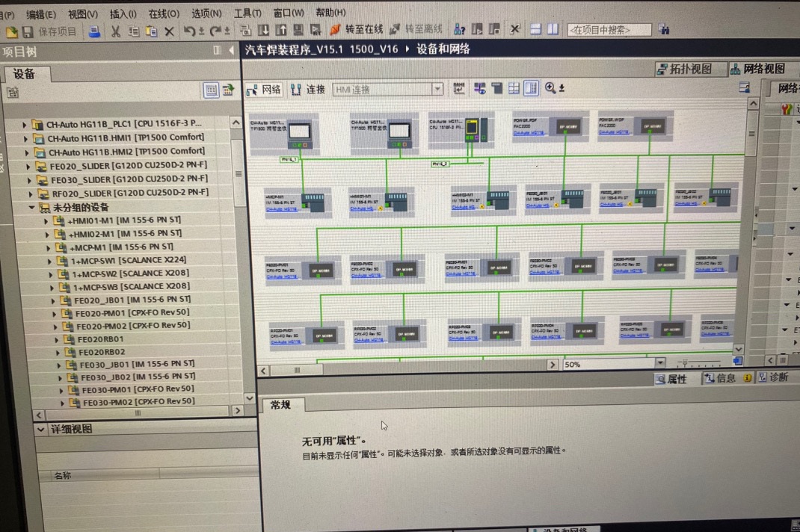The width and height of the screenshot is (800, 532).
Task: Click Go offline button
Action: [416, 29]
